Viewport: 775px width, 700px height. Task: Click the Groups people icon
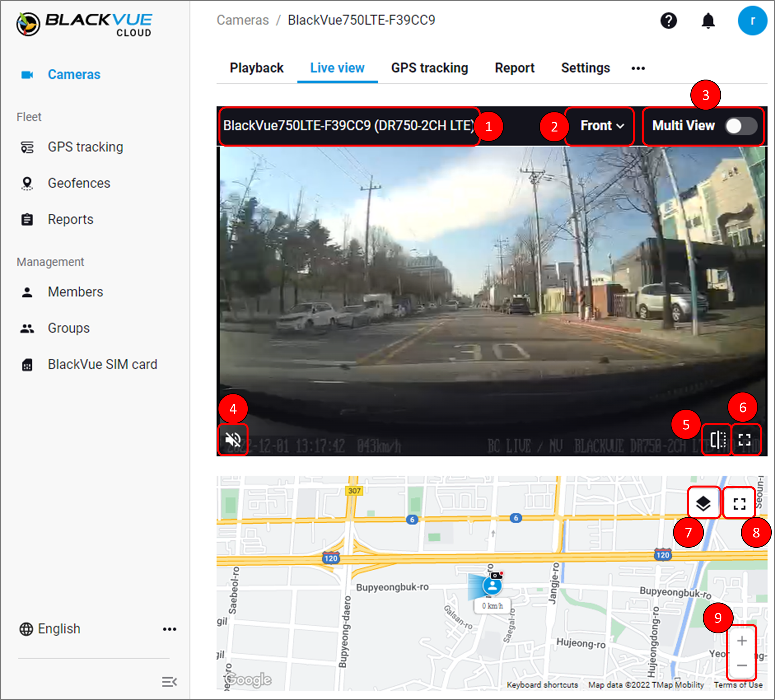[x=27, y=329]
